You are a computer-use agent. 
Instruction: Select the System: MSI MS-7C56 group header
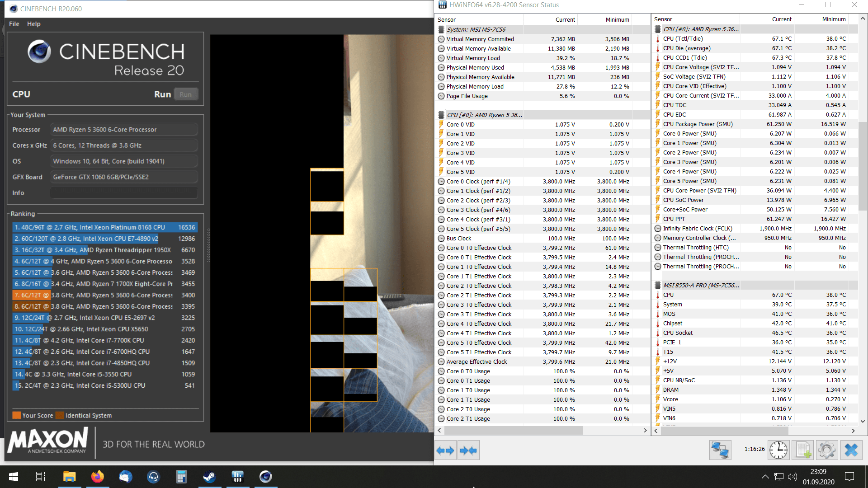[x=542, y=29]
